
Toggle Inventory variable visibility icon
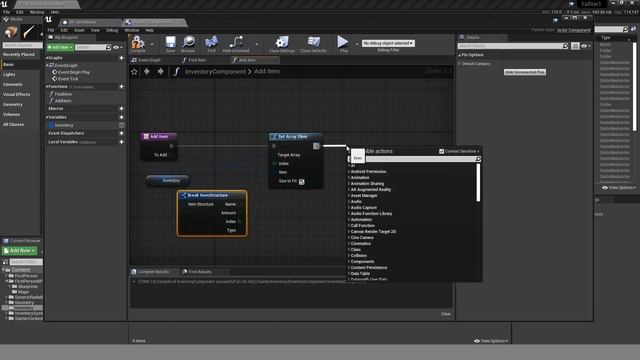pyautogui.click(x=121, y=125)
